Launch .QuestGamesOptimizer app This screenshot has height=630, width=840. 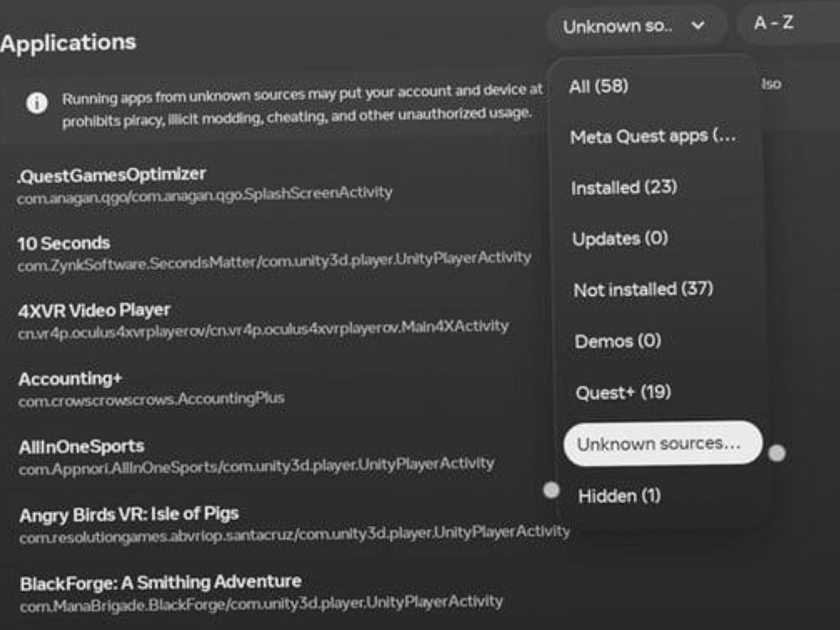click(112, 175)
